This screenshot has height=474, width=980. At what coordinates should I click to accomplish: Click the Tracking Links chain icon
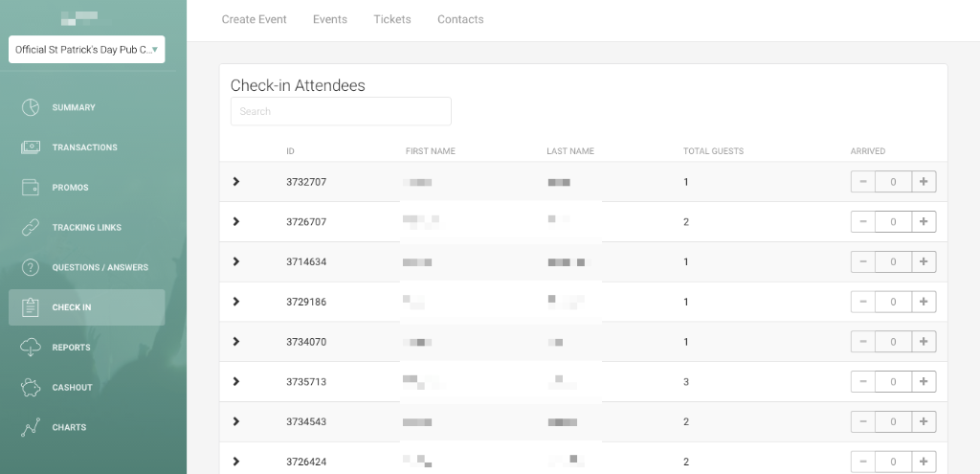[31, 228]
